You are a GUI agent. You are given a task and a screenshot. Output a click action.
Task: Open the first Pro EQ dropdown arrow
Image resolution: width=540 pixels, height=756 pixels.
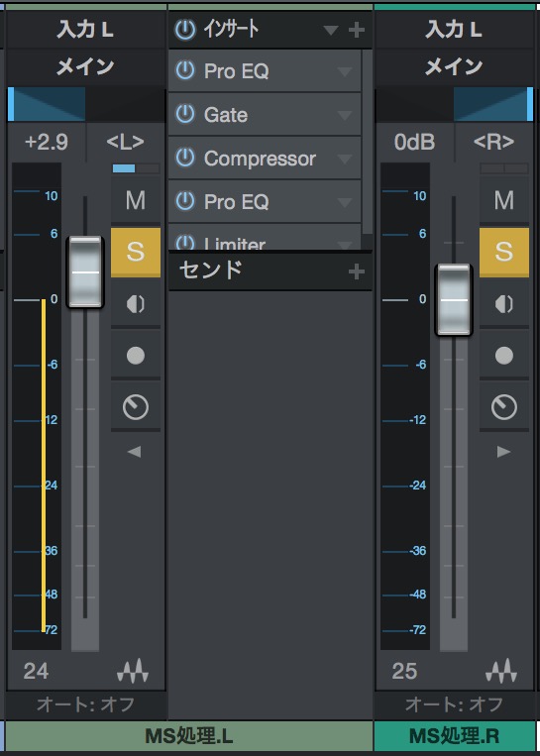coord(344,72)
